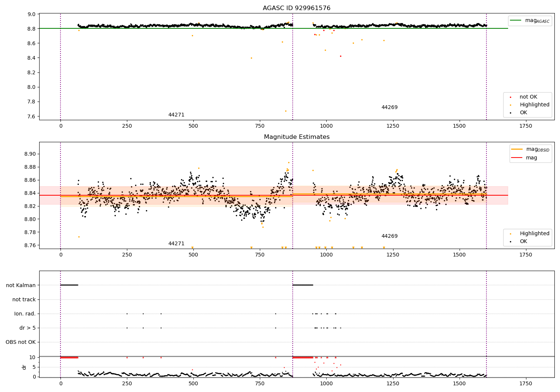Click the 750 x-tick under the dr plot

[x=260, y=383]
